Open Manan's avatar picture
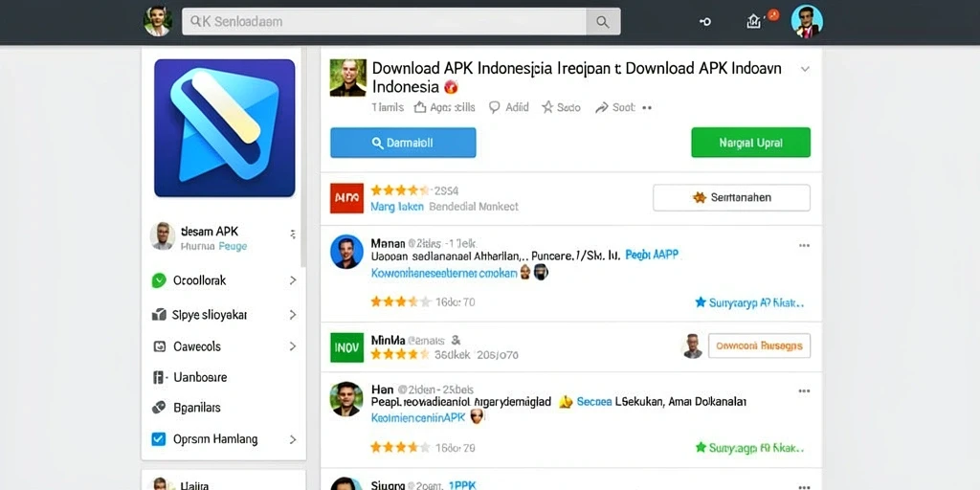The image size is (980, 490). point(346,252)
